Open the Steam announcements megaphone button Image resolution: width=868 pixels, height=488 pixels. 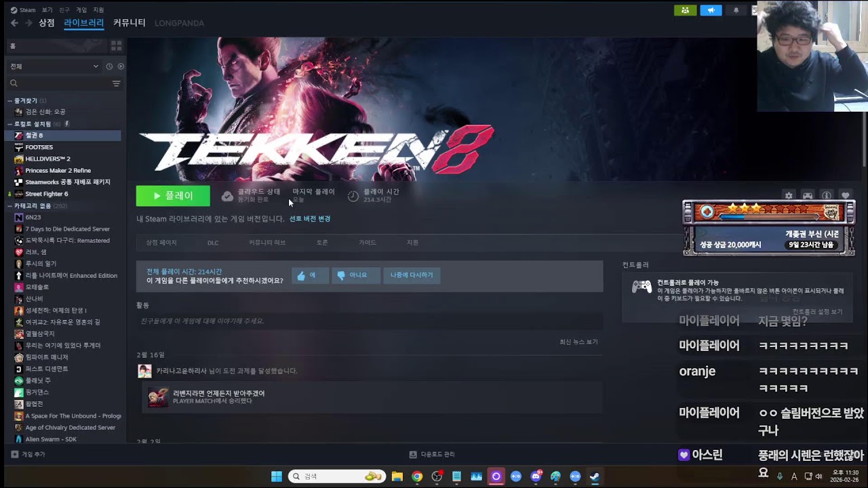tap(711, 10)
